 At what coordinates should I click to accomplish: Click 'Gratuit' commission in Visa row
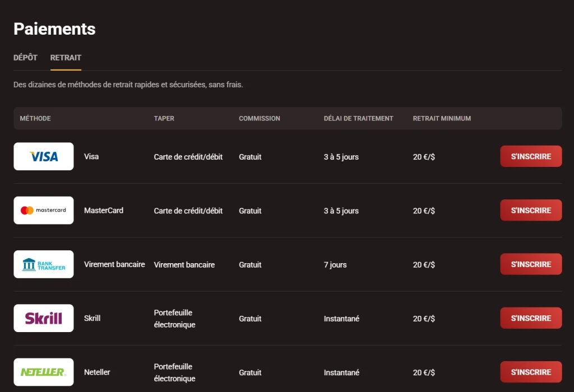pyautogui.click(x=250, y=157)
